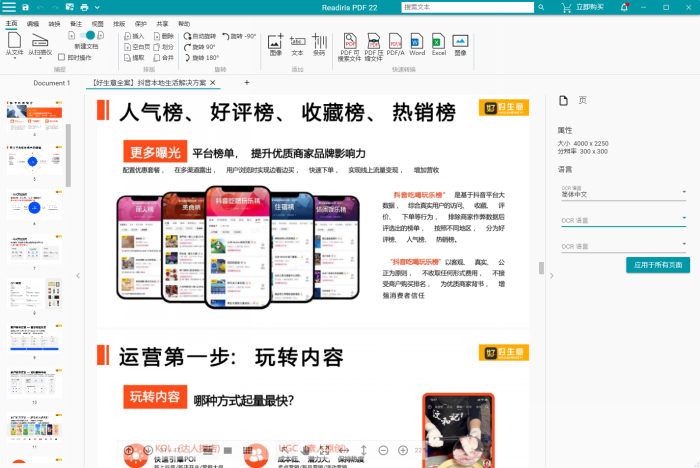Select page 10 thumbnail
Viewport: 700px width, 468px height.
coord(34,383)
